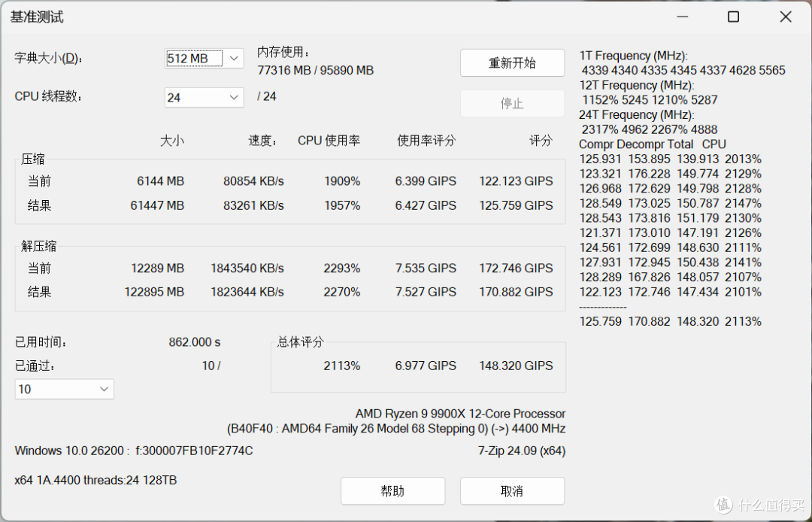The height and width of the screenshot is (522, 812).
Task: Close the 基准测试 window
Action: click(x=786, y=17)
